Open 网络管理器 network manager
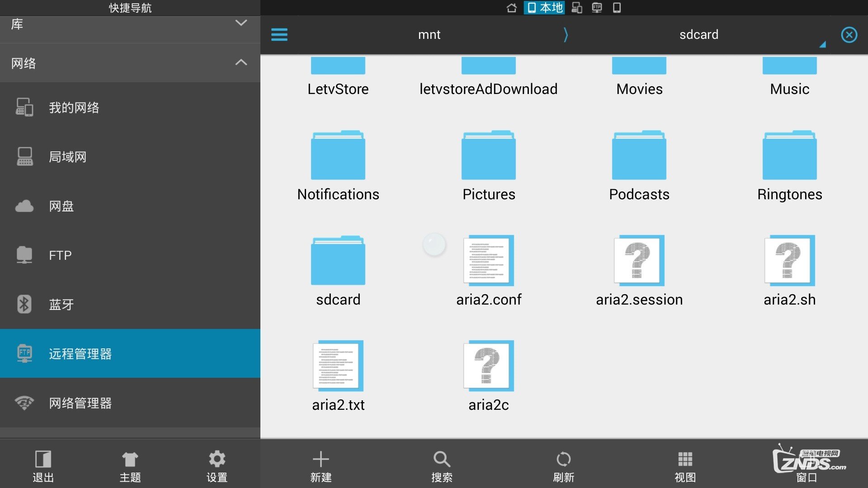This screenshot has height=488, width=868. point(130,403)
